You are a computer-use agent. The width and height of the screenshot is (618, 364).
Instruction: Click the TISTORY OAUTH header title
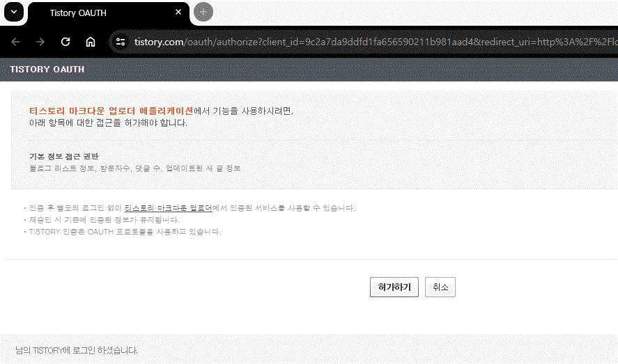(47, 70)
